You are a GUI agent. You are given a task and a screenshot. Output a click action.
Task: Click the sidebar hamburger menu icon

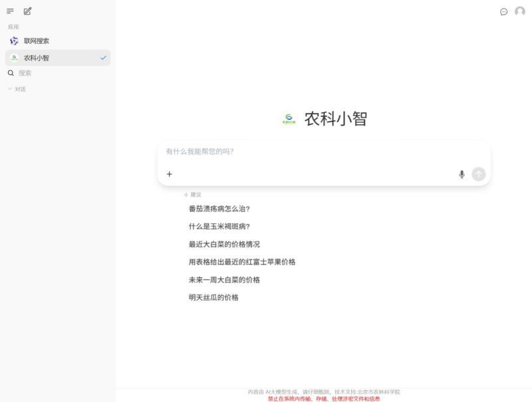10,11
